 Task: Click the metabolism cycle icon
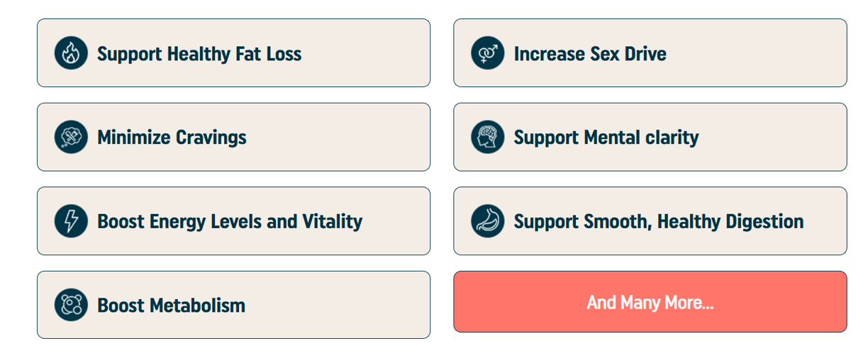pos(71,305)
